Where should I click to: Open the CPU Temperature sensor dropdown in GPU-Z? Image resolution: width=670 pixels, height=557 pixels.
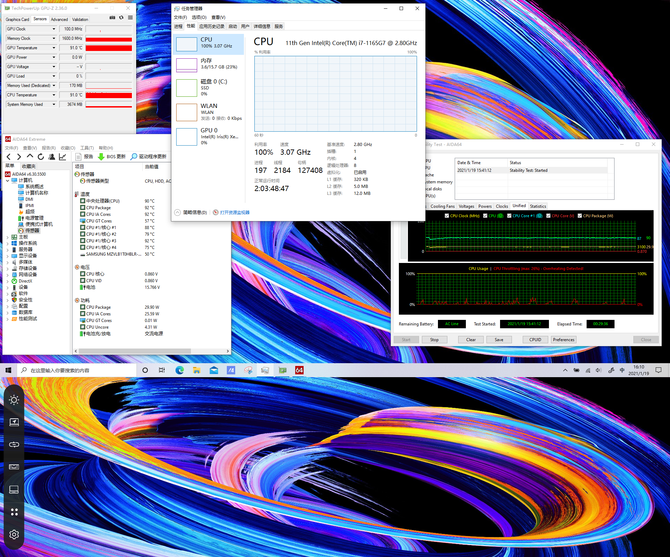54,95
